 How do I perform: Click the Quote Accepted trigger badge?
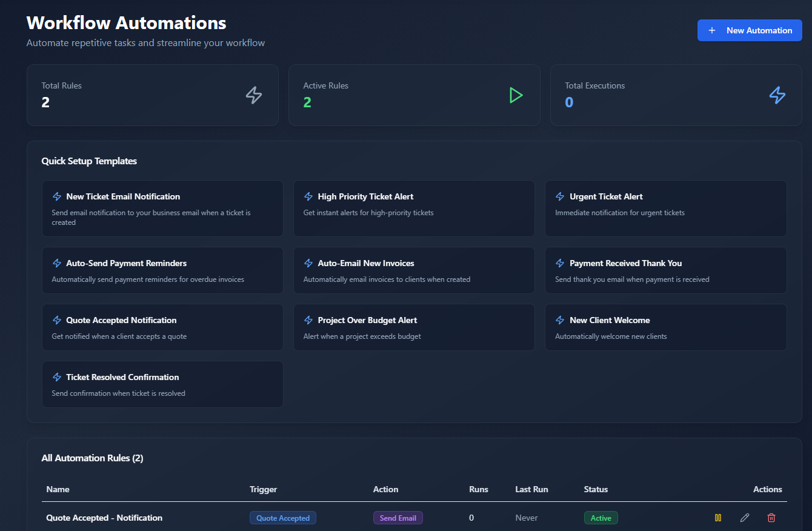point(283,518)
